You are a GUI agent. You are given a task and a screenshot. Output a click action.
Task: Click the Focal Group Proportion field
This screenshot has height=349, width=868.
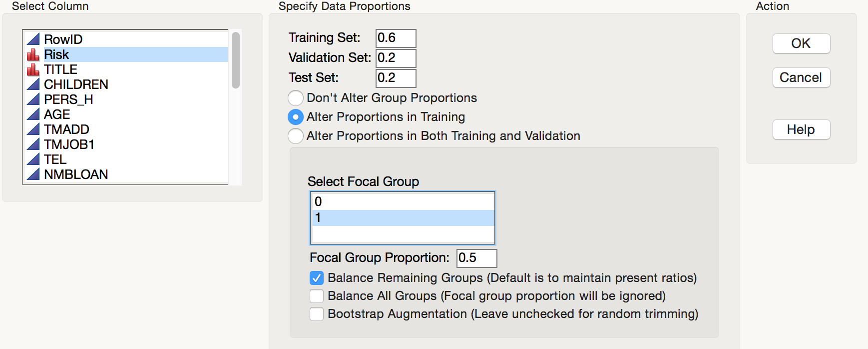click(x=475, y=258)
